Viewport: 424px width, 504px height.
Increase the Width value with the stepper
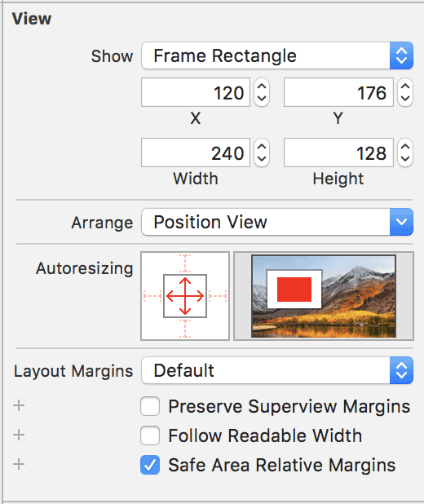tap(262, 147)
